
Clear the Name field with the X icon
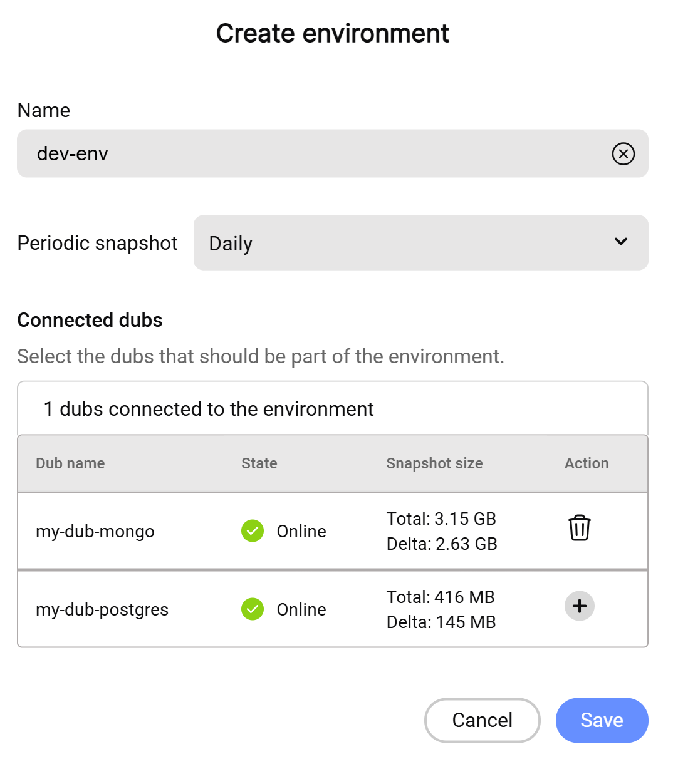(x=623, y=153)
